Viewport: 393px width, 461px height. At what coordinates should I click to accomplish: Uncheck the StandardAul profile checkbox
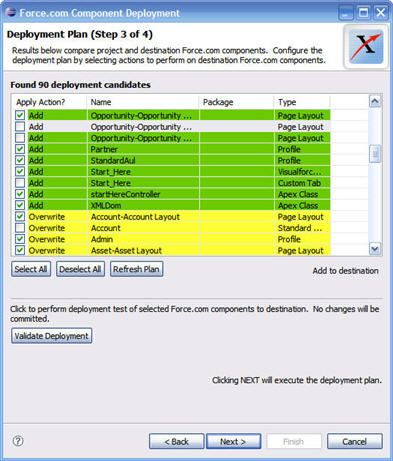tap(20, 160)
